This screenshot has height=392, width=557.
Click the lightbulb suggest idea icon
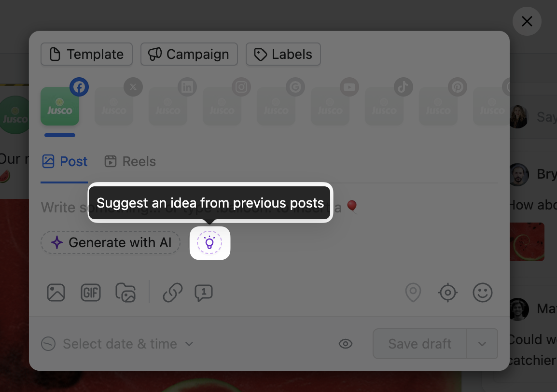coord(209,243)
